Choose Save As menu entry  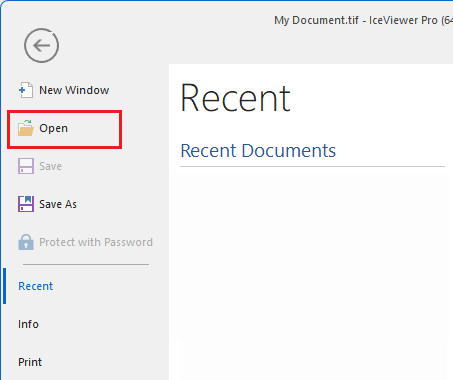58,204
